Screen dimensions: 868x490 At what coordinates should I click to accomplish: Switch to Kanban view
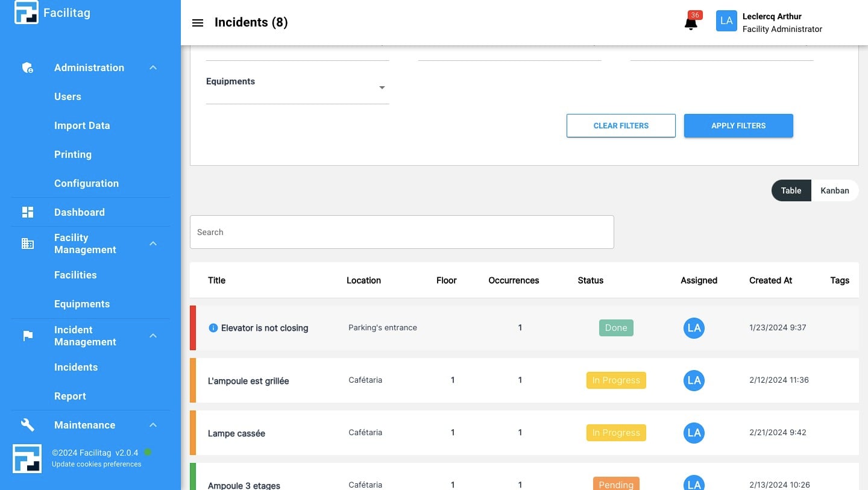coord(834,190)
